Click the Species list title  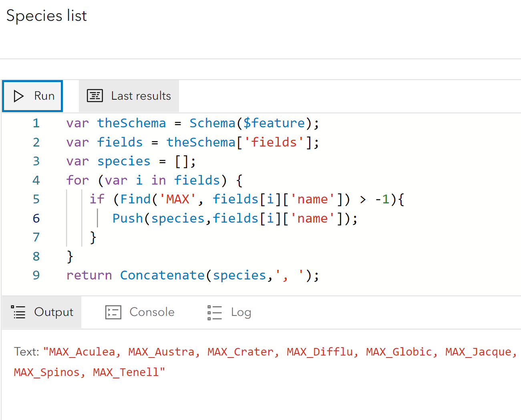46,16
